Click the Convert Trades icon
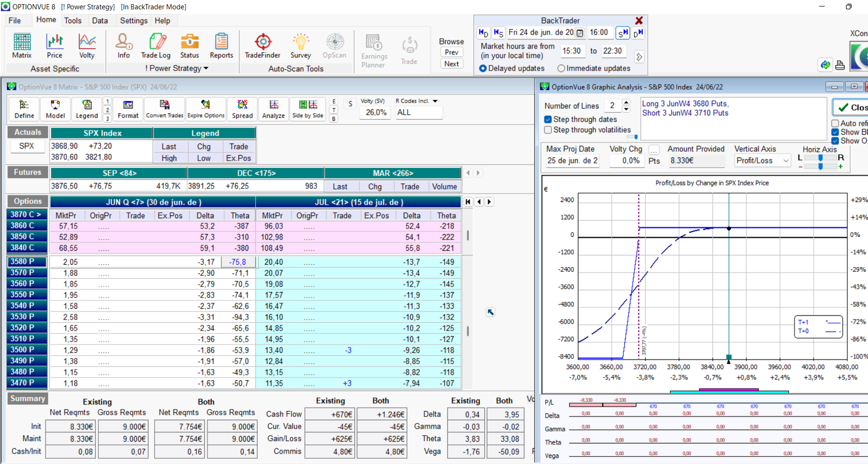This screenshot has height=464, width=868. pos(164,109)
